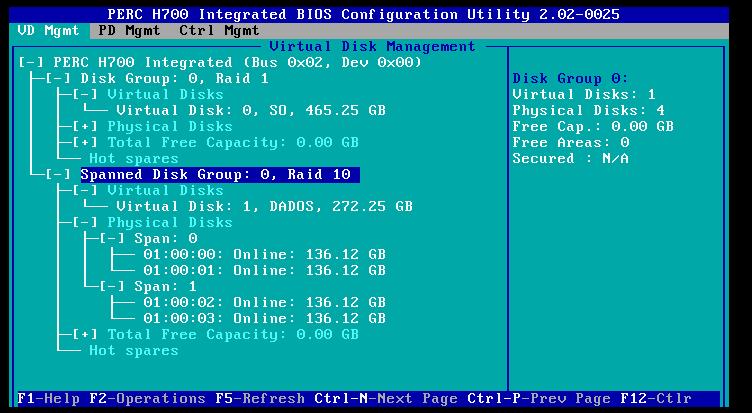Click F12-Ctlr in the bottom bar
The width and height of the screenshot is (752, 413).
tap(656, 399)
